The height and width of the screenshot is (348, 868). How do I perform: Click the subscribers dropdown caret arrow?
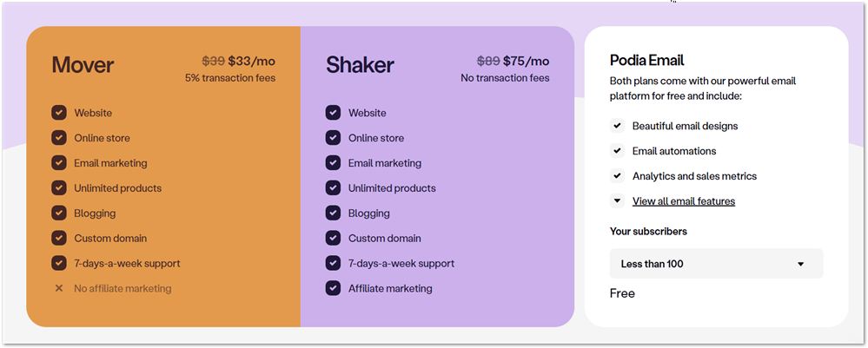pos(800,264)
